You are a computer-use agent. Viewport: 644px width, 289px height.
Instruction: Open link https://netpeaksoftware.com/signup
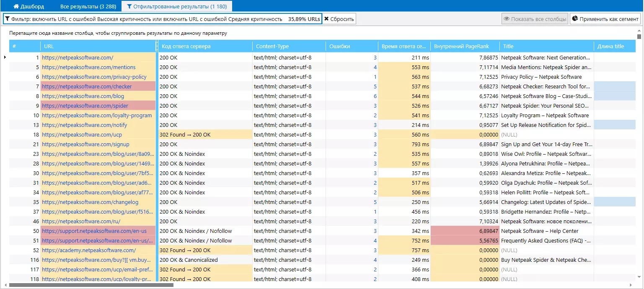85,144
